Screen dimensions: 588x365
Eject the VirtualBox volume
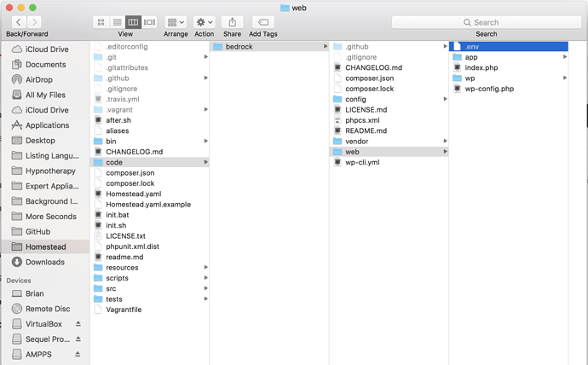click(78, 323)
